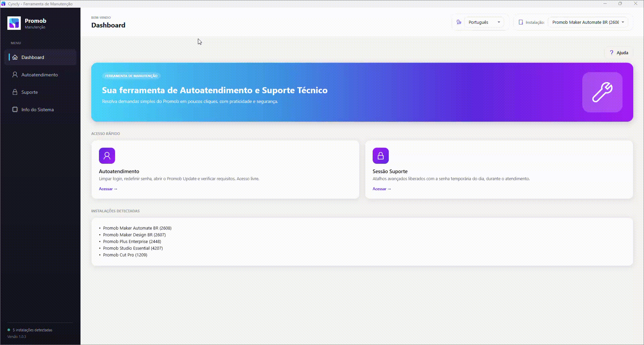
Task: Select Promob Studio Essential (4207) entry
Action: (x=133, y=248)
